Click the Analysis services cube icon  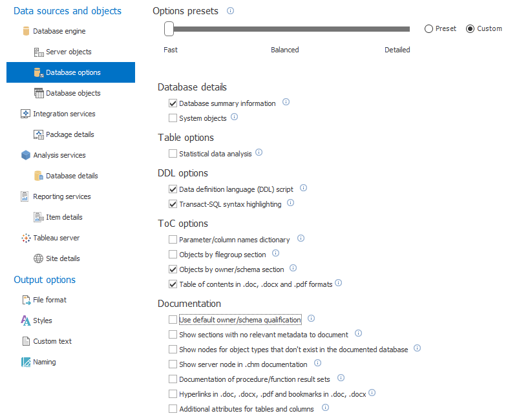point(26,155)
